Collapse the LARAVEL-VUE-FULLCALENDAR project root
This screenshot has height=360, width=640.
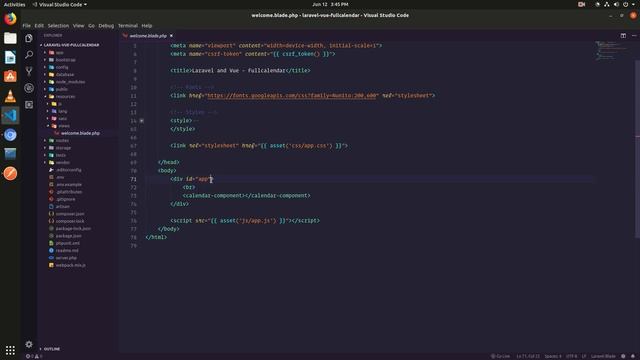point(71,45)
